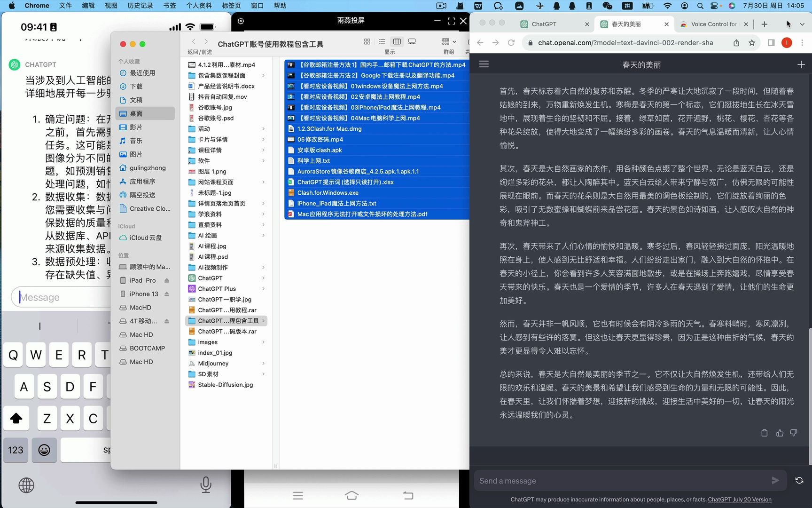812x508 pixels.
Task: Open the ChatGPT July 20 Version link
Action: point(740,500)
